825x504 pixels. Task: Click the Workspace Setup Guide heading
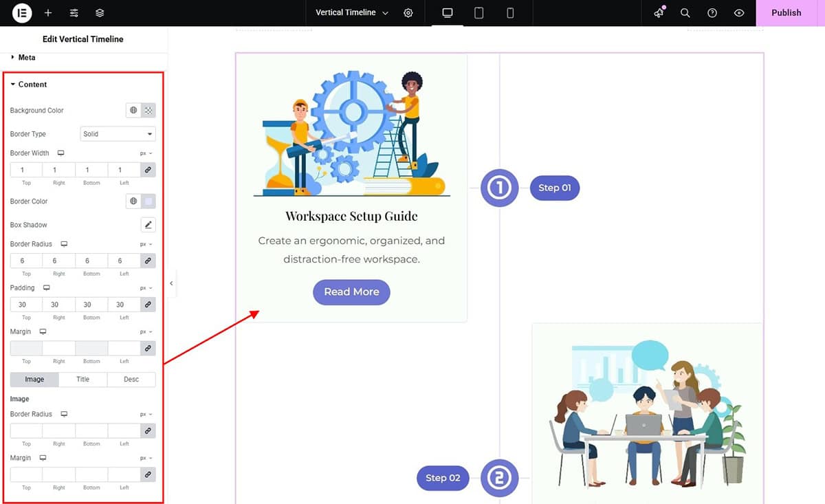[x=351, y=216]
